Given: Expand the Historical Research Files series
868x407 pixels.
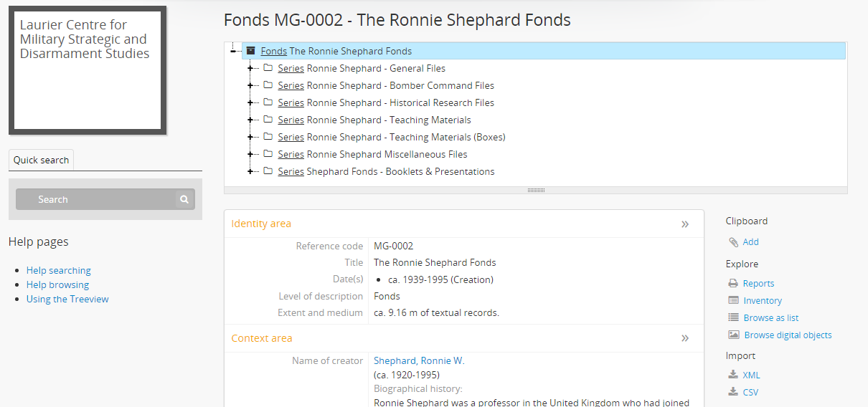Looking at the screenshot, I should [250, 102].
